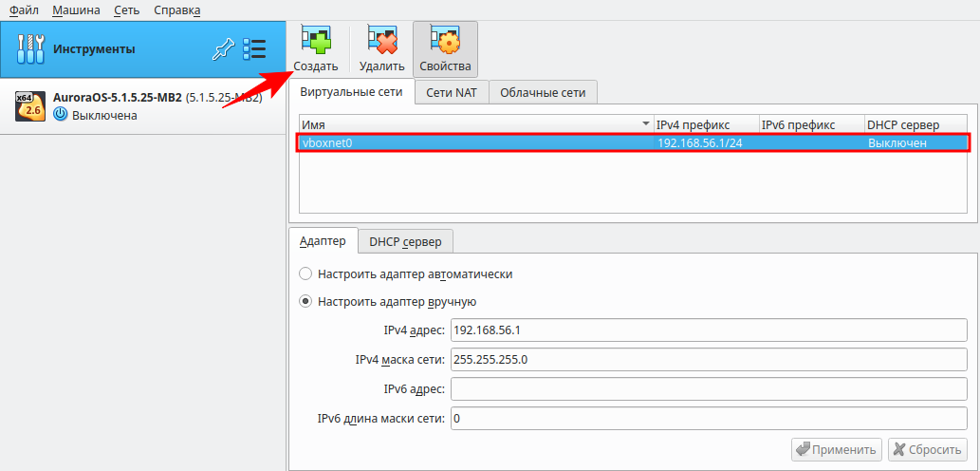Click the IPv4 адрес input field

pos(709,330)
